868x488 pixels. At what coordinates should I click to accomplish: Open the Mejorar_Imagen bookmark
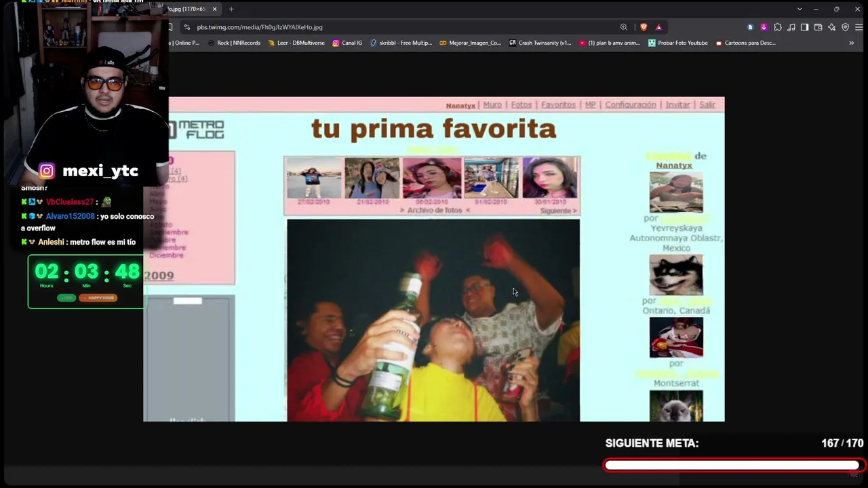tap(470, 43)
